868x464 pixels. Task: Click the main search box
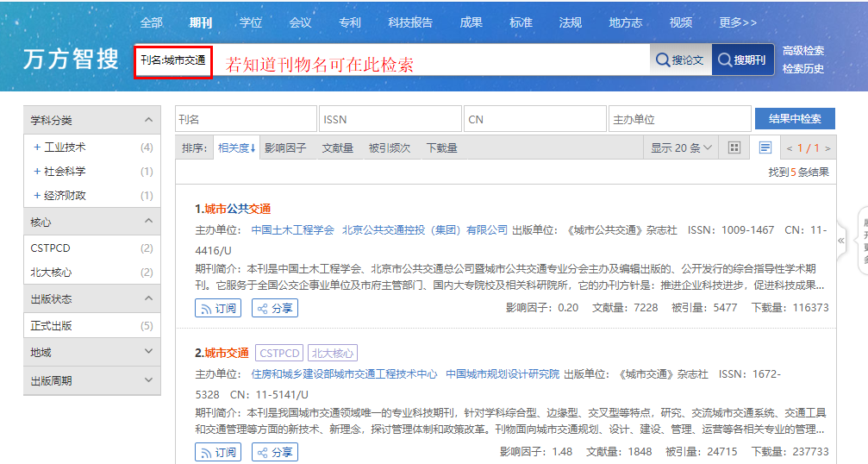click(x=391, y=60)
